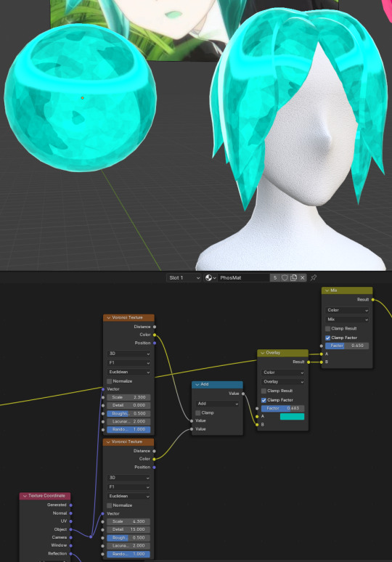Click the Mix node A input socket
The image size is (392, 562).
click(322, 354)
